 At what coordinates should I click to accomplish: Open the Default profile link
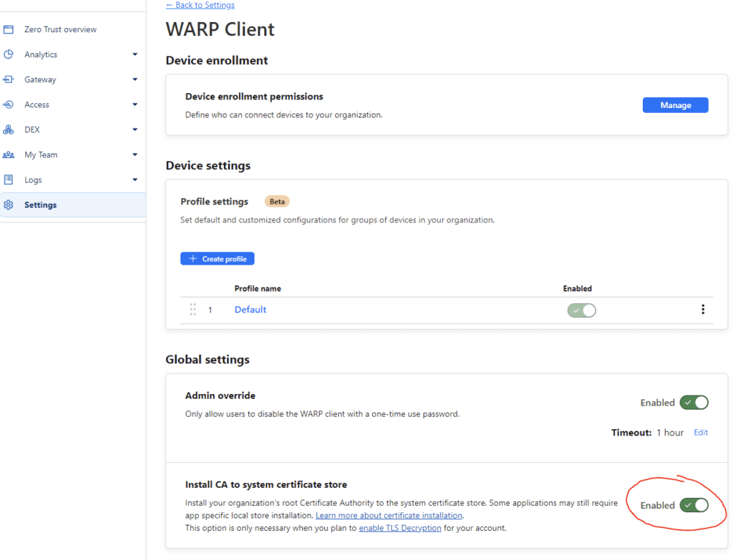coord(250,310)
